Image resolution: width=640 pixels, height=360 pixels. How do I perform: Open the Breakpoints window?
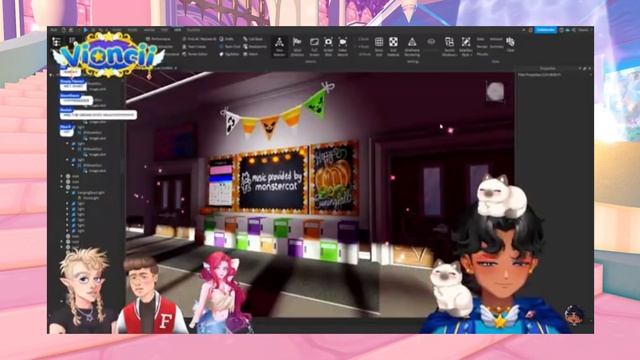click(x=255, y=47)
